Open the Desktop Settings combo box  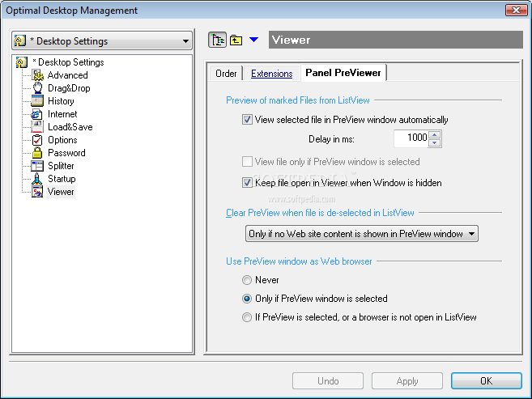point(102,41)
